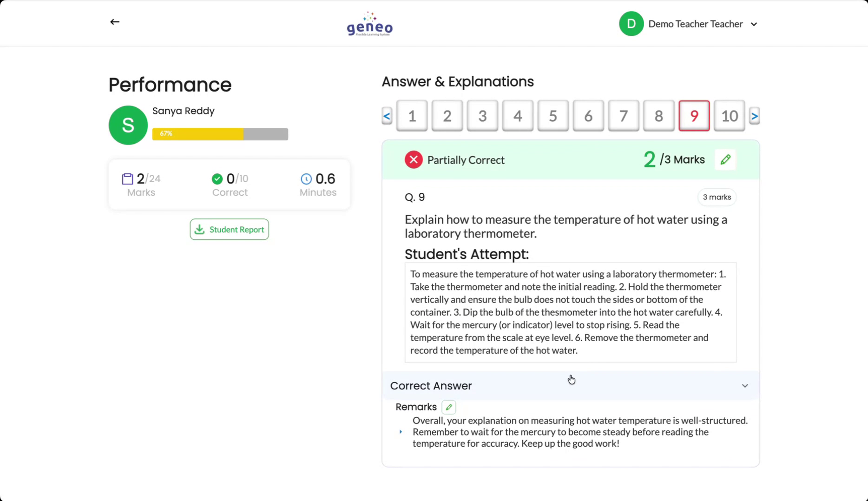
Task: Click the green D profile avatar
Action: coord(631,24)
